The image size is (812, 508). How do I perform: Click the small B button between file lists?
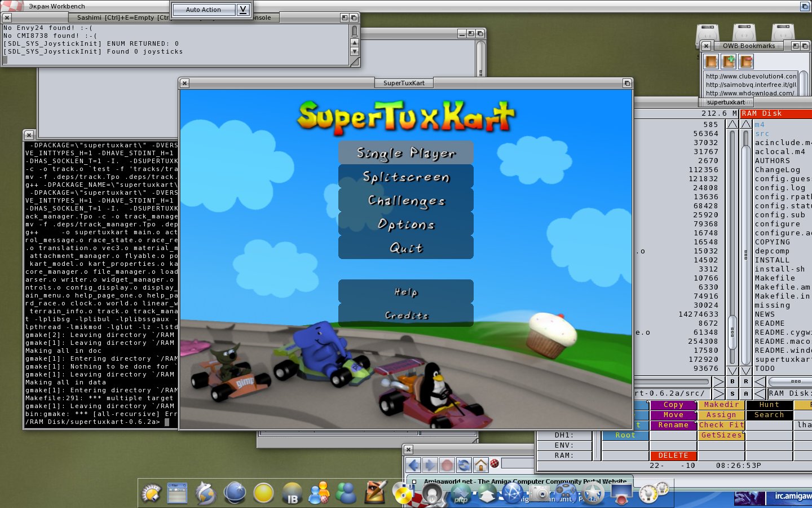pos(732,382)
